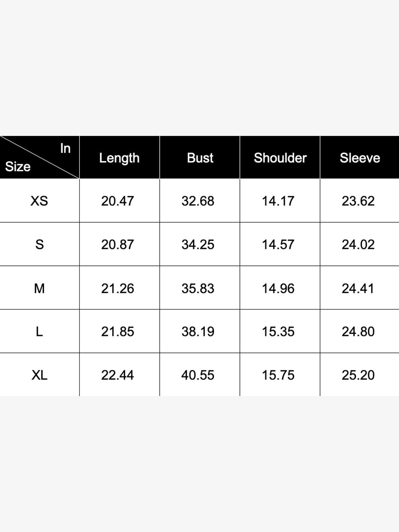Click the M bust value 35.83
This screenshot has width=399, height=532.
pyautogui.click(x=198, y=288)
